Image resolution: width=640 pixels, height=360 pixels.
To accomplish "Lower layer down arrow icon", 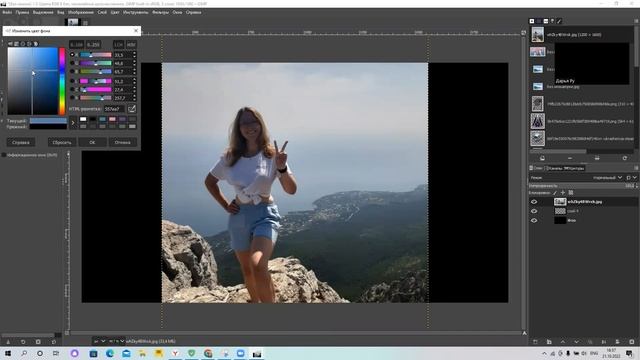I will [576, 342].
